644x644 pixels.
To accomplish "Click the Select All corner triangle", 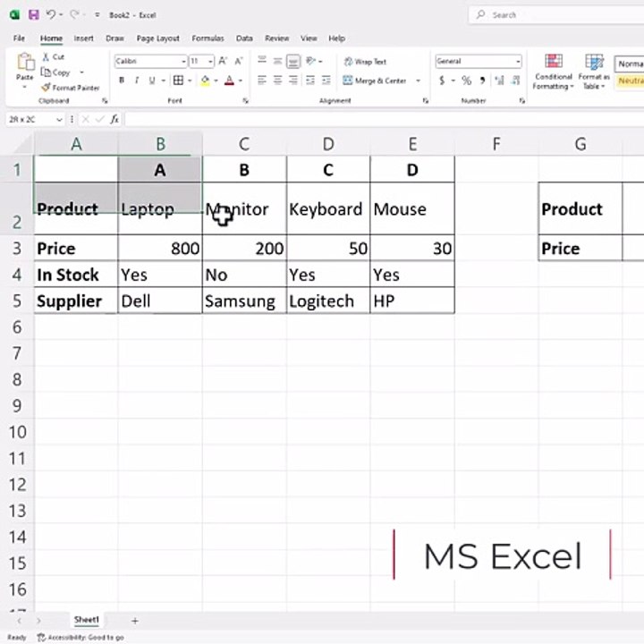I will [22, 145].
